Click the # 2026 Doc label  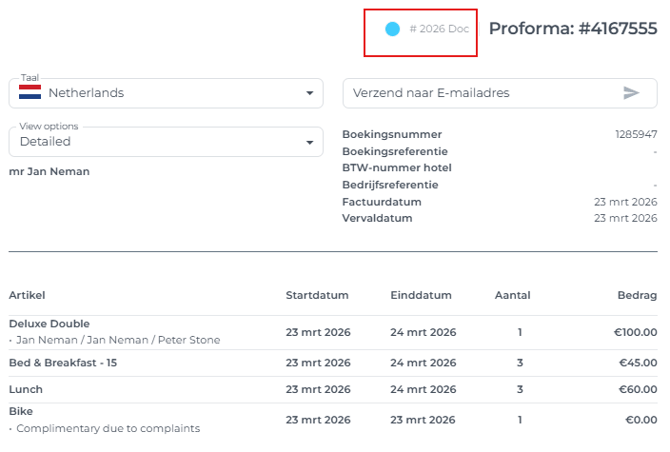(439, 29)
